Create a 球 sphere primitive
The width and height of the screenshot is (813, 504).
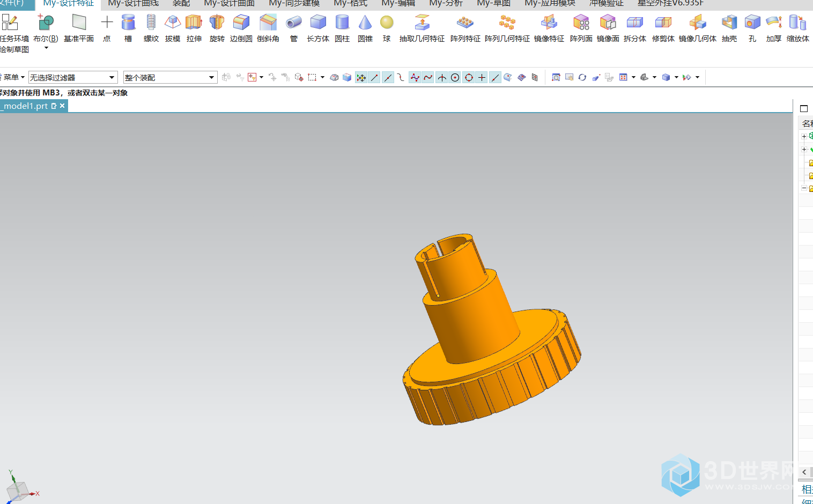(387, 28)
